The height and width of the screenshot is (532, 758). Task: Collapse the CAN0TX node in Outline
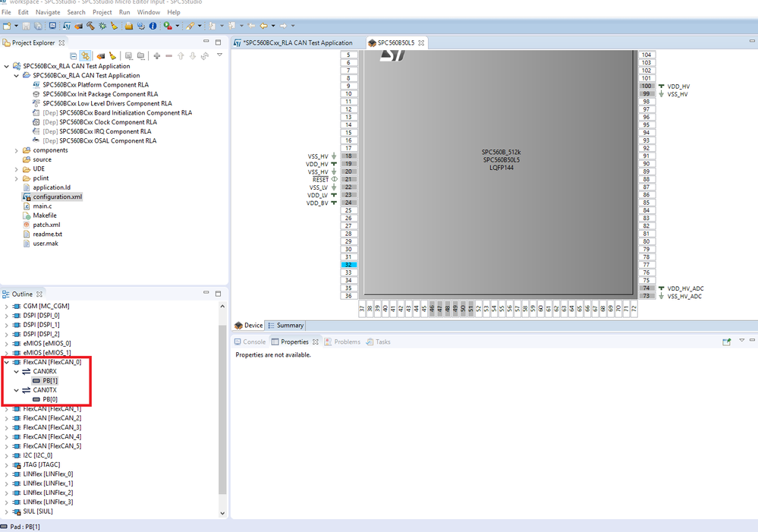click(17, 390)
